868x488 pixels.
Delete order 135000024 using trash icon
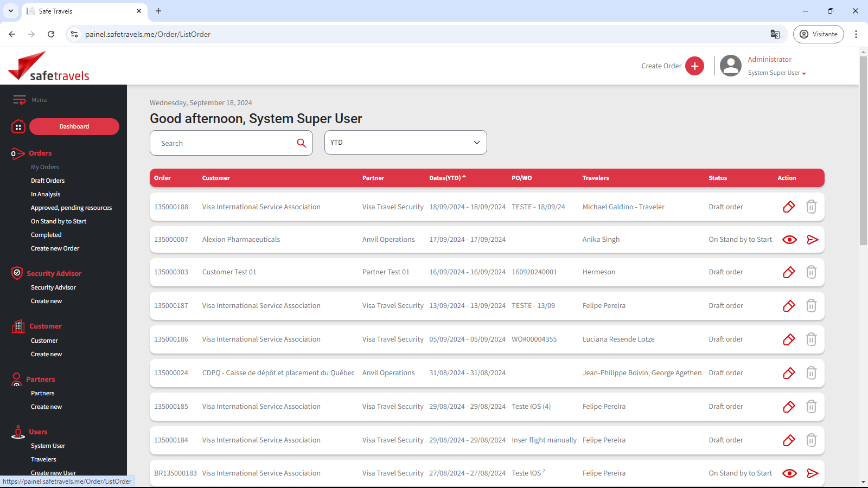[811, 373]
